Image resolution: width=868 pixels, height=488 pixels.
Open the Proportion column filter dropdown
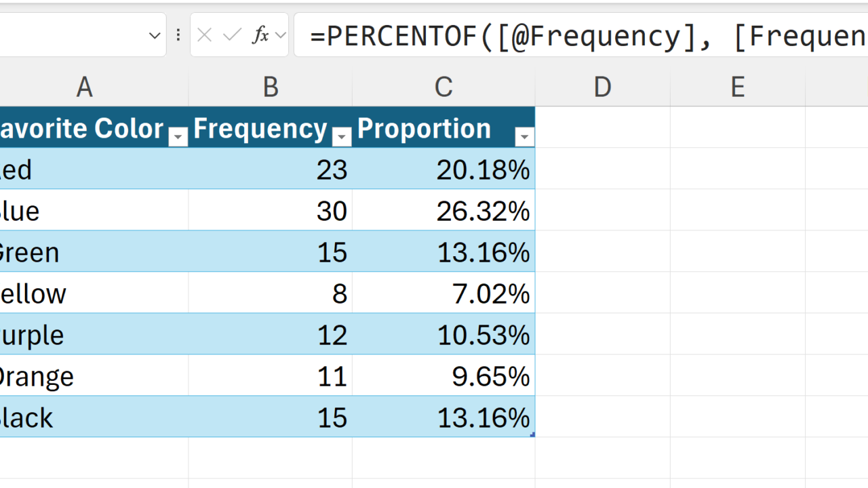tap(524, 137)
